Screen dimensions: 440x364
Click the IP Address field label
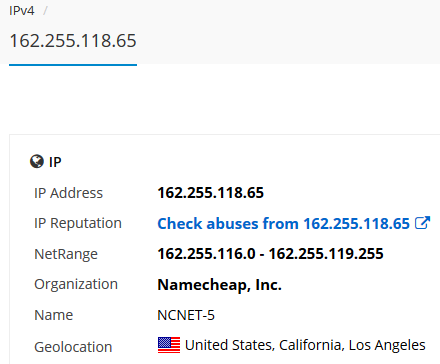point(69,193)
